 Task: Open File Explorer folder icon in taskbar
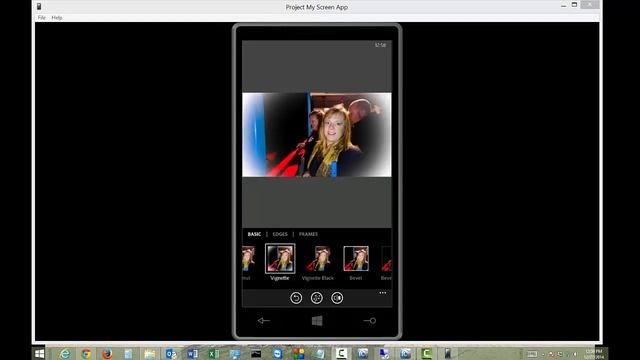click(150, 354)
